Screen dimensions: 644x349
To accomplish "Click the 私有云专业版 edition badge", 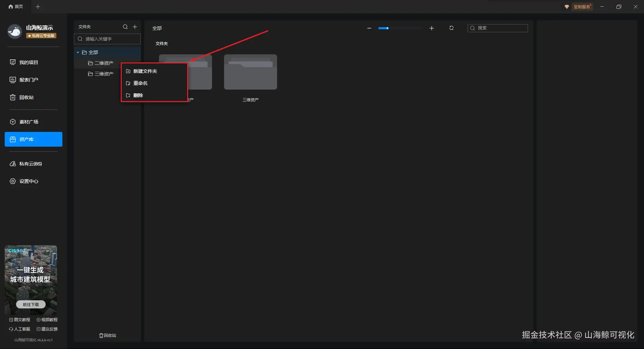I will coord(41,36).
